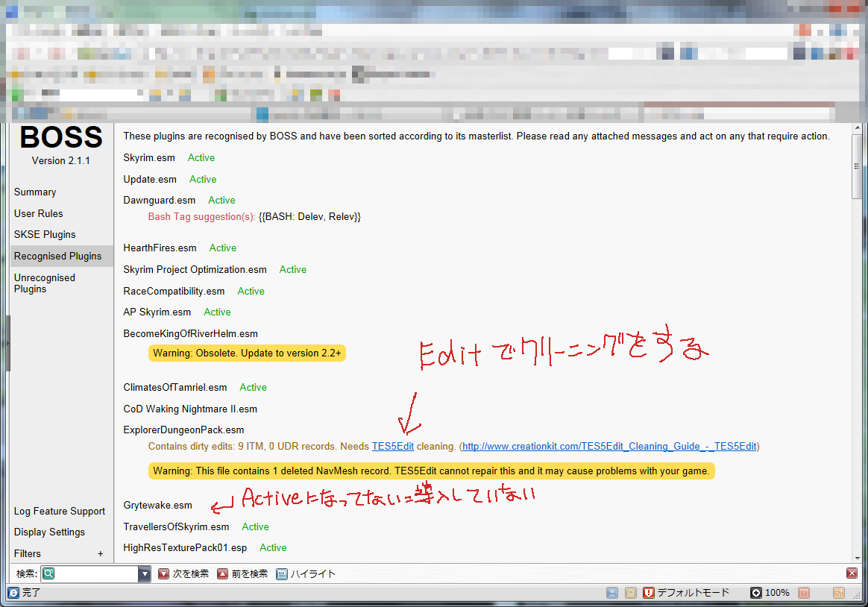Open the find box history dropdown arrow
The image size is (868, 607).
point(145,573)
